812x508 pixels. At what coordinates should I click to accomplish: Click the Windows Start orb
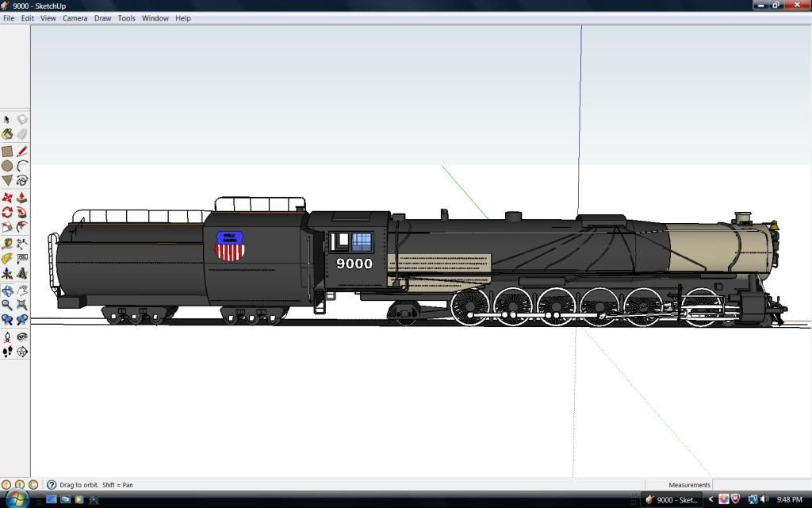(17, 498)
